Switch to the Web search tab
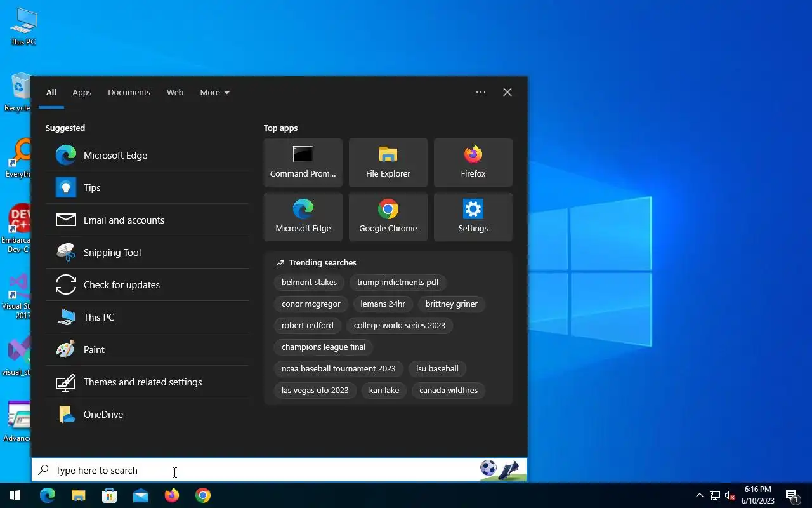The image size is (812, 508). [175, 92]
